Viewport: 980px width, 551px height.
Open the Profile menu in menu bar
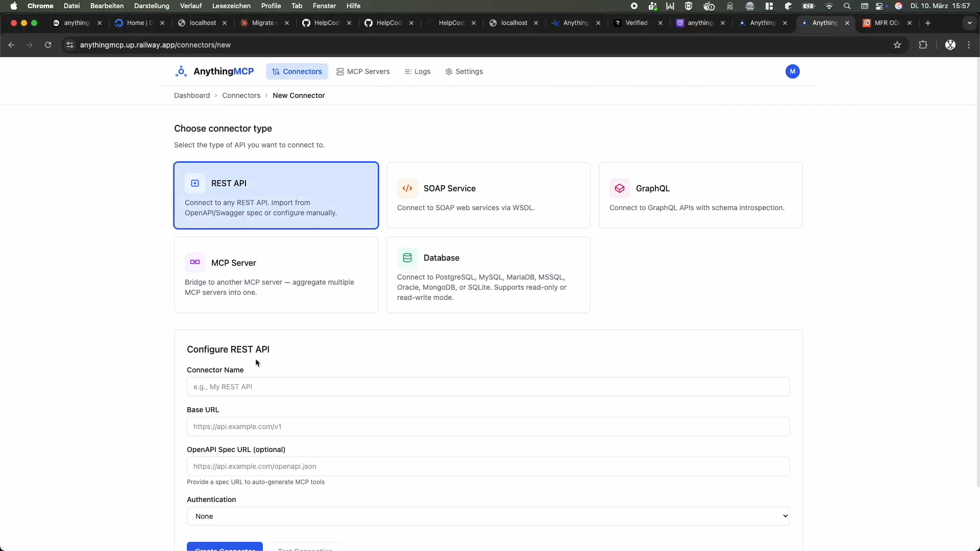click(x=271, y=6)
